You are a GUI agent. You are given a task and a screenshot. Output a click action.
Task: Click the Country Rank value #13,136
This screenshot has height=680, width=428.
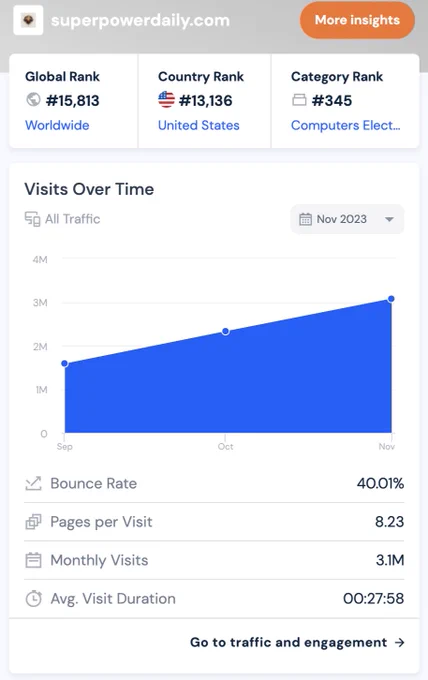point(206,101)
